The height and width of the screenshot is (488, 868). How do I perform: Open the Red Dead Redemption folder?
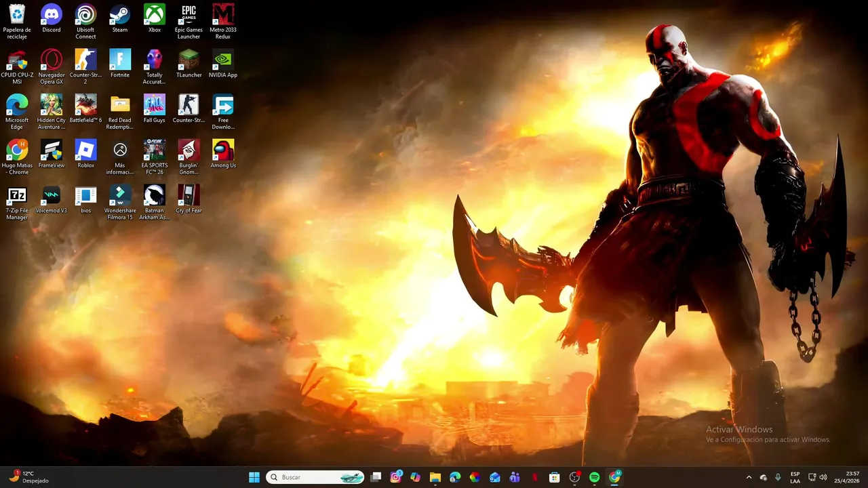tap(120, 112)
